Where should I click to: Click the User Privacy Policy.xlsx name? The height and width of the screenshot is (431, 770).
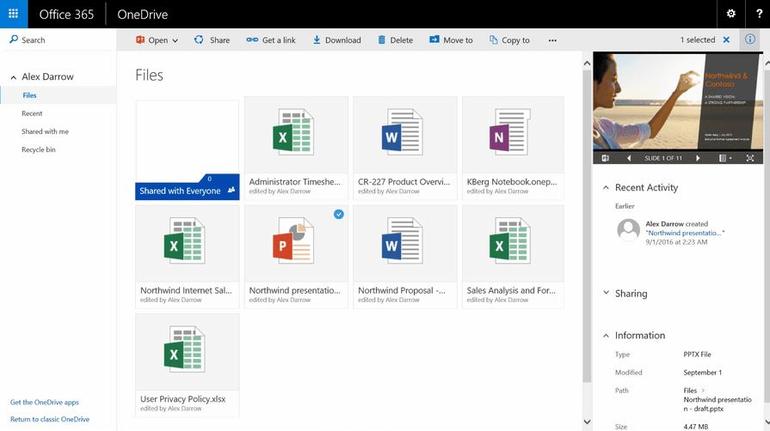click(183, 399)
